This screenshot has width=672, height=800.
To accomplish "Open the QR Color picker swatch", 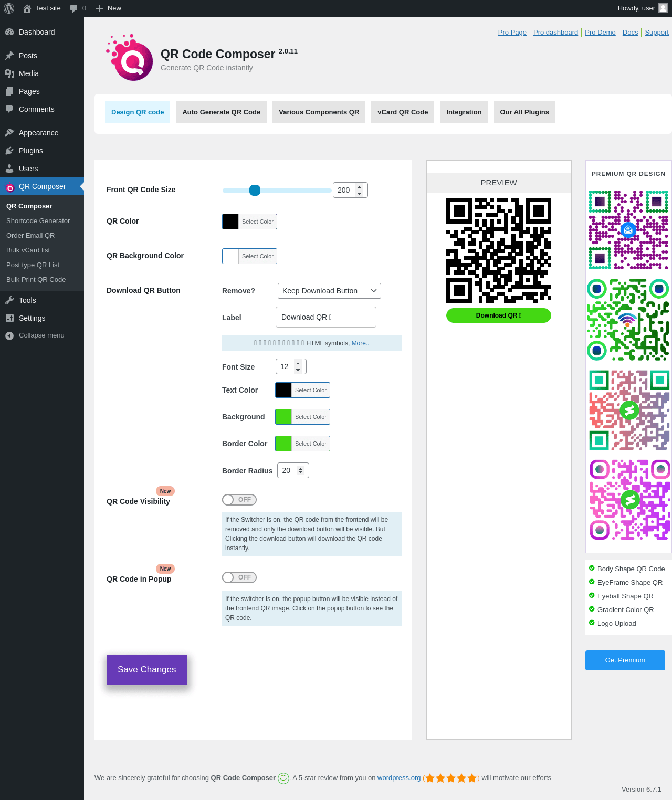I will 230,222.
